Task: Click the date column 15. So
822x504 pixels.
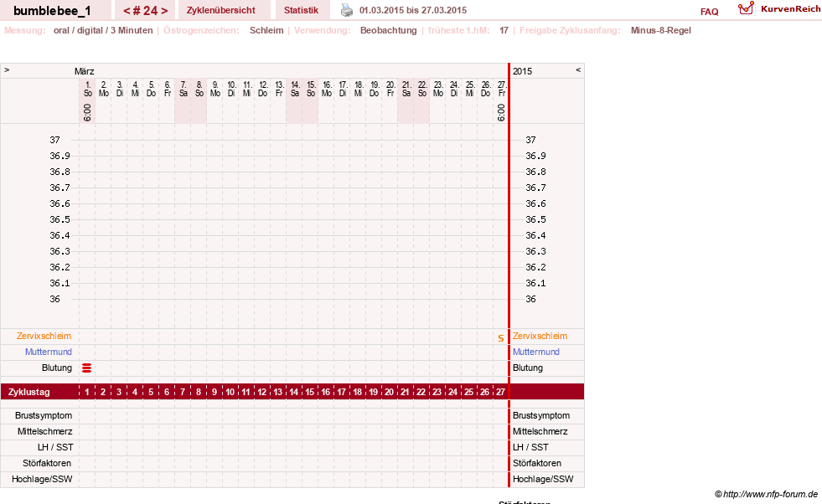Action: pos(311,89)
